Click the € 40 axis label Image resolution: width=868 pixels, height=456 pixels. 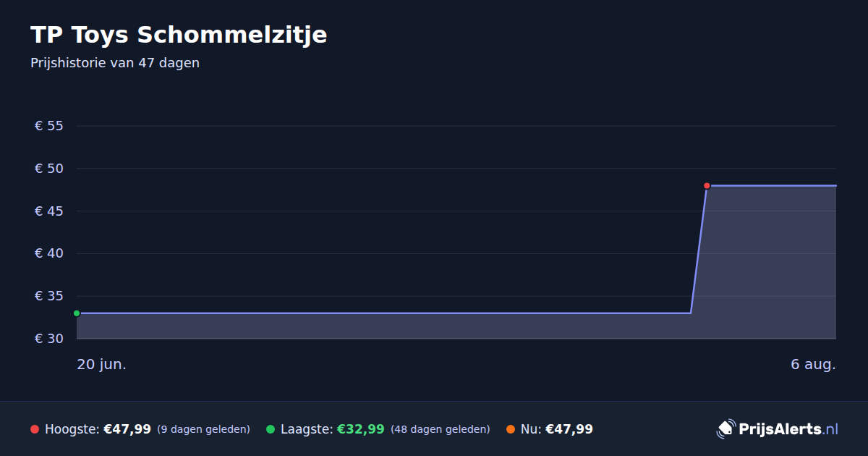tap(49, 253)
